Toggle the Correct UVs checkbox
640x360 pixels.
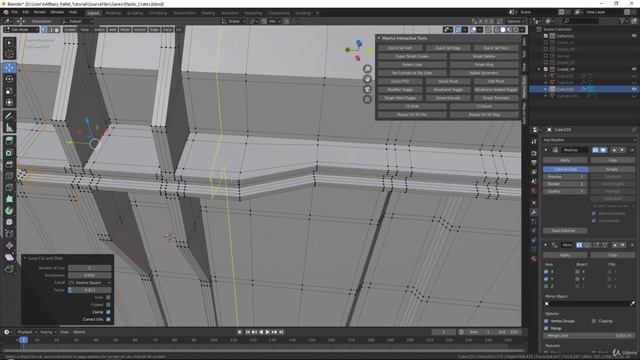[x=108, y=319]
